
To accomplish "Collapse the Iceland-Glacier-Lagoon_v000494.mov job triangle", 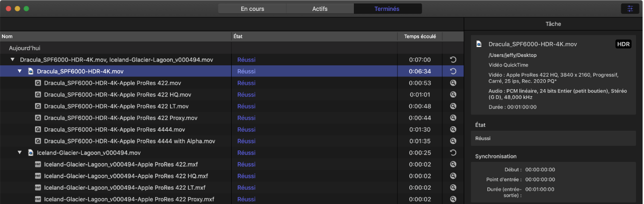I will (x=20, y=153).
